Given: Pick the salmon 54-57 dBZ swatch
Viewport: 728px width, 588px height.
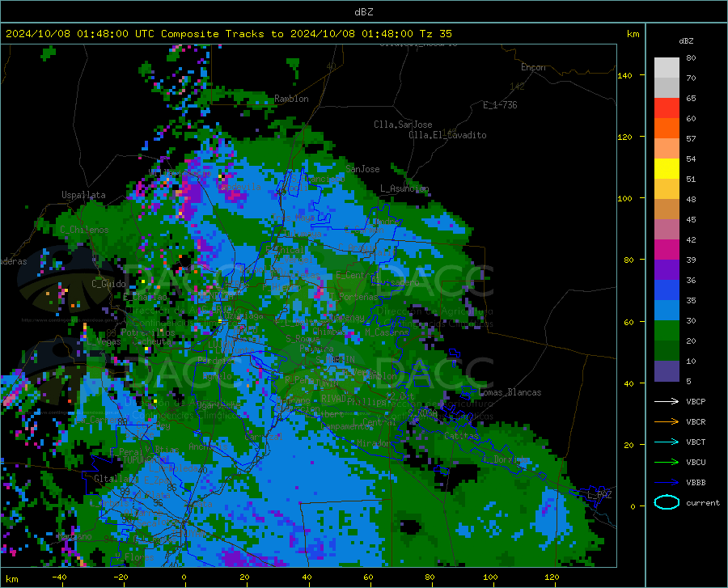Looking at the screenshot, I should click(667, 149).
